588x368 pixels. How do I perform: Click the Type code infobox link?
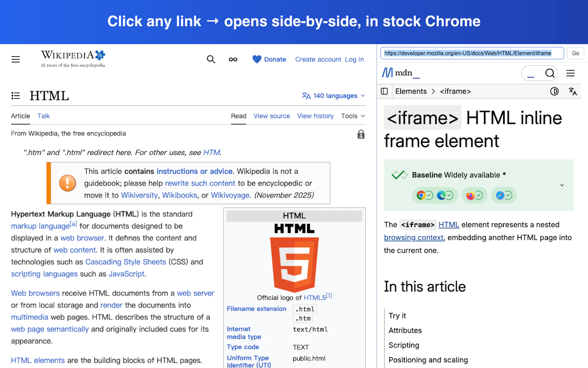point(243,347)
